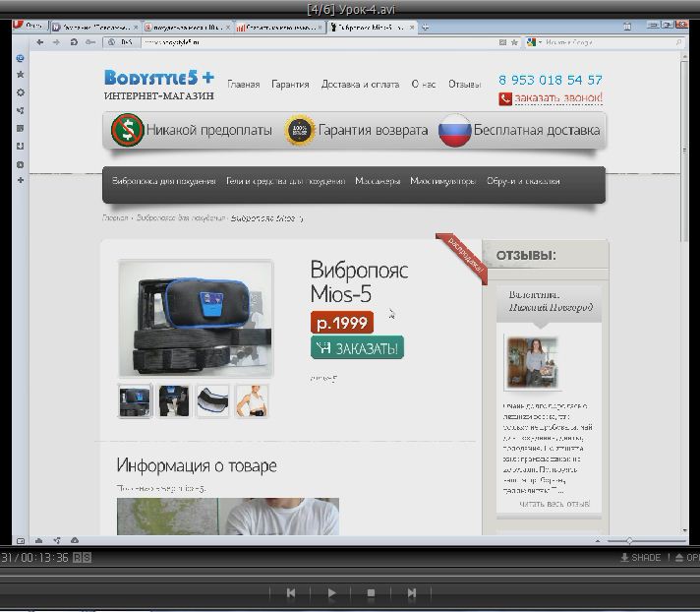This screenshot has width=700, height=612.
Task: Click the Opera Turbo status bar icon
Action: pos(75,540)
